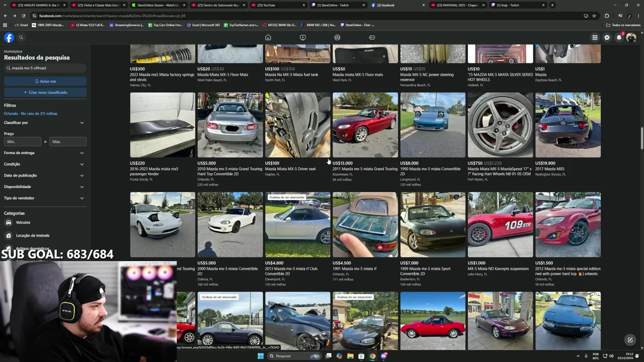Expand the Data de publicação filter
644x362 pixels.
[x=44, y=175]
